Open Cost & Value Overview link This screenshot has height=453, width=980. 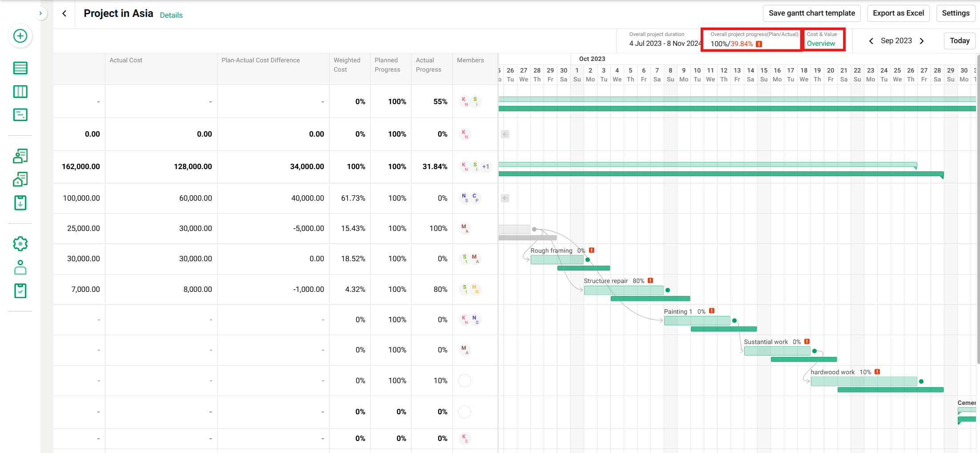coord(821,44)
